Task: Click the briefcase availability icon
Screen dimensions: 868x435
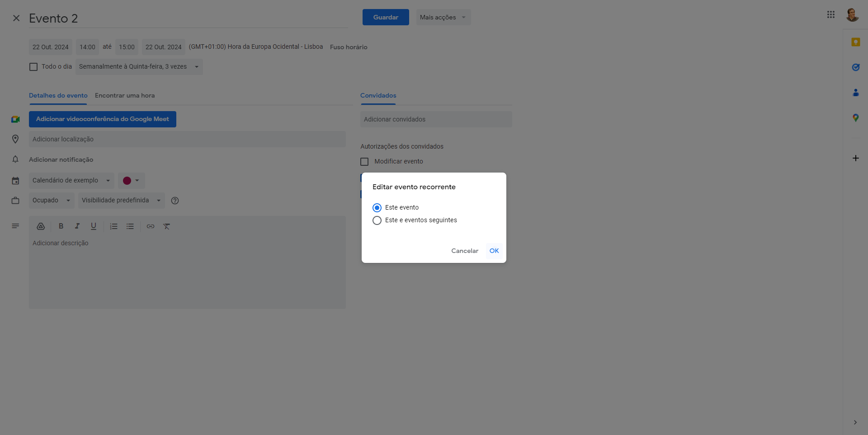Action: click(x=15, y=201)
